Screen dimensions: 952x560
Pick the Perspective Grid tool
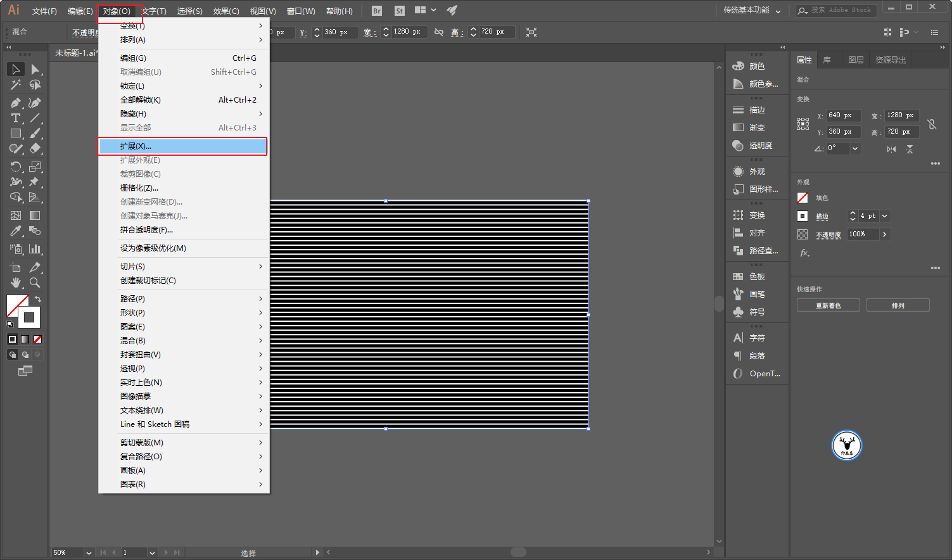35,198
